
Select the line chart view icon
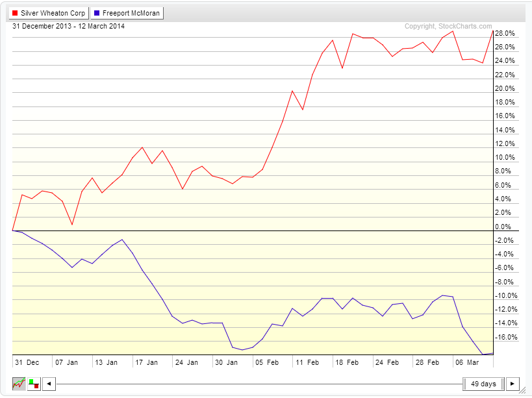(x=19, y=384)
